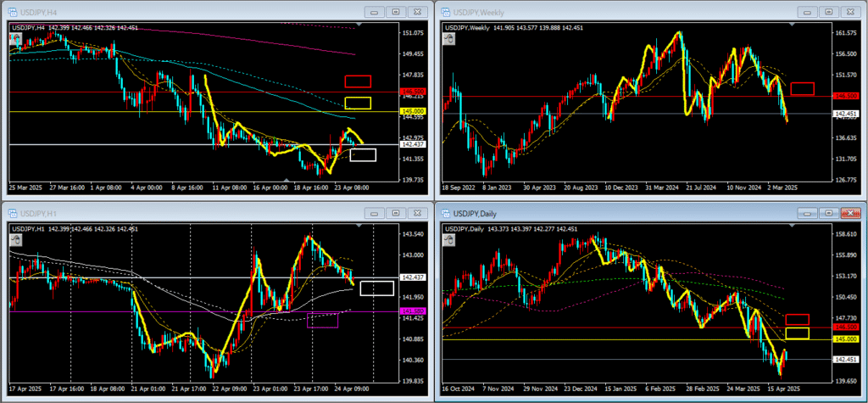Click the 161.575 price on Weekly axis

coord(846,33)
